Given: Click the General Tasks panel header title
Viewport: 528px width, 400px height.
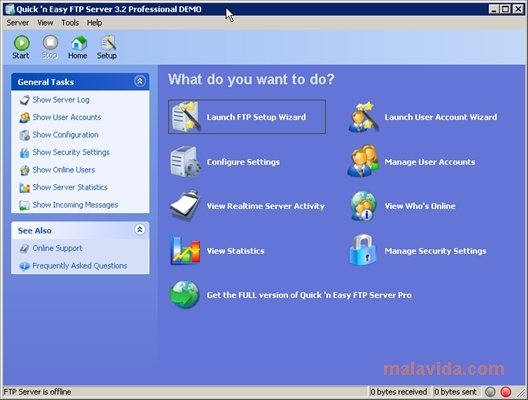Looking at the screenshot, I should 45,82.
